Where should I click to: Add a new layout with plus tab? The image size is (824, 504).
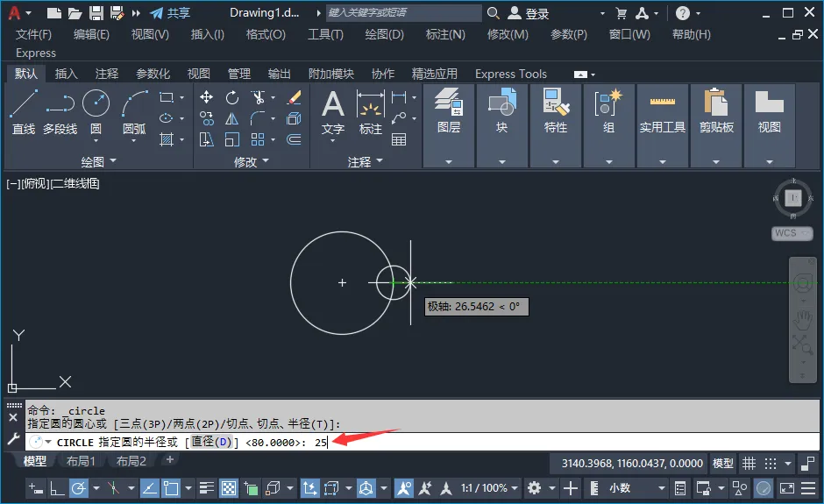[170, 460]
